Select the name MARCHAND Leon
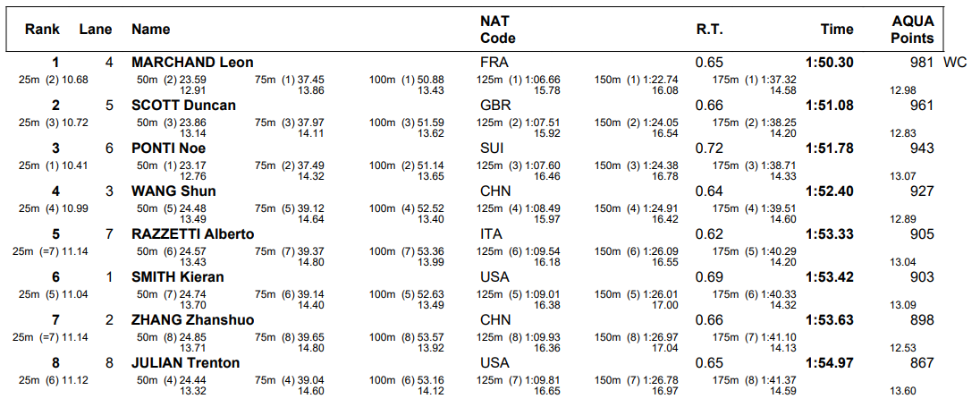The width and height of the screenshot is (980, 407). tap(192, 63)
